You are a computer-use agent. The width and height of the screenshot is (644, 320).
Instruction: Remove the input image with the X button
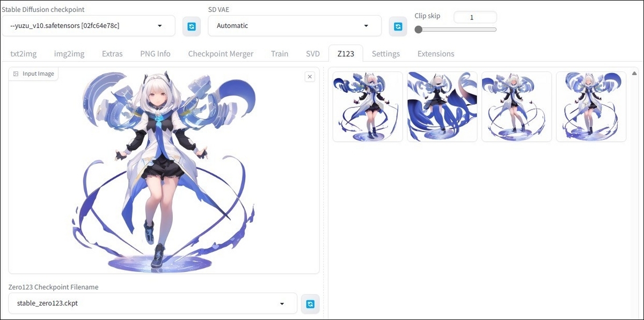point(310,77)
